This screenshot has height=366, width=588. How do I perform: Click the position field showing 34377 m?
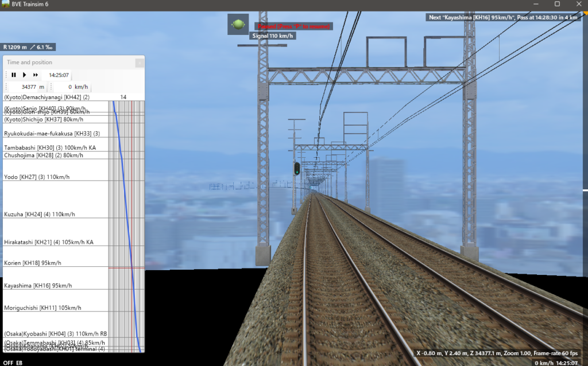click(x=30, y=87)
